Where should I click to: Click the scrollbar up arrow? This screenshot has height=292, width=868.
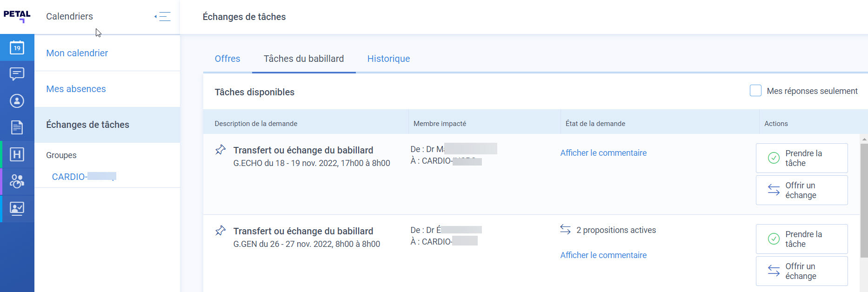coord(864,139)
